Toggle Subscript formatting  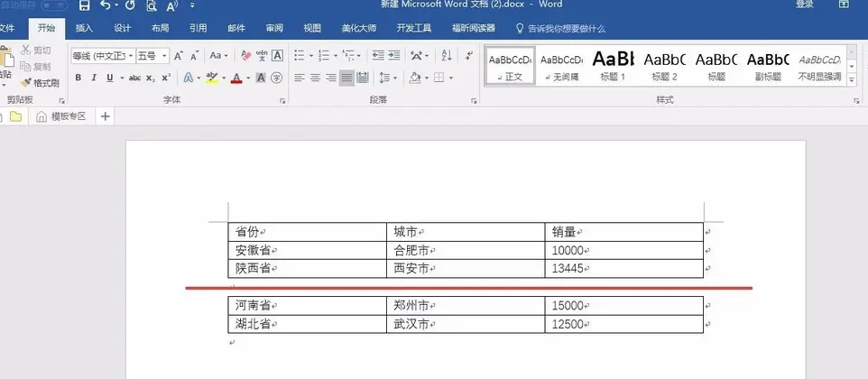151,78
